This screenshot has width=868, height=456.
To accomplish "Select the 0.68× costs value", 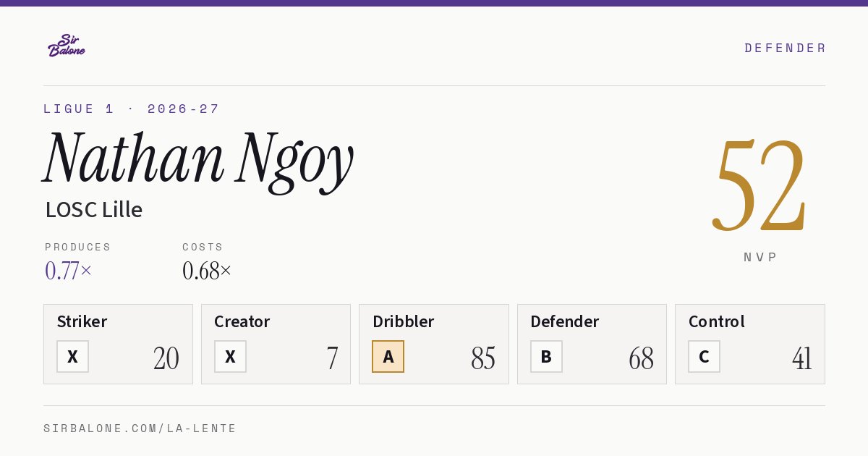I will (x=207, y=271).
